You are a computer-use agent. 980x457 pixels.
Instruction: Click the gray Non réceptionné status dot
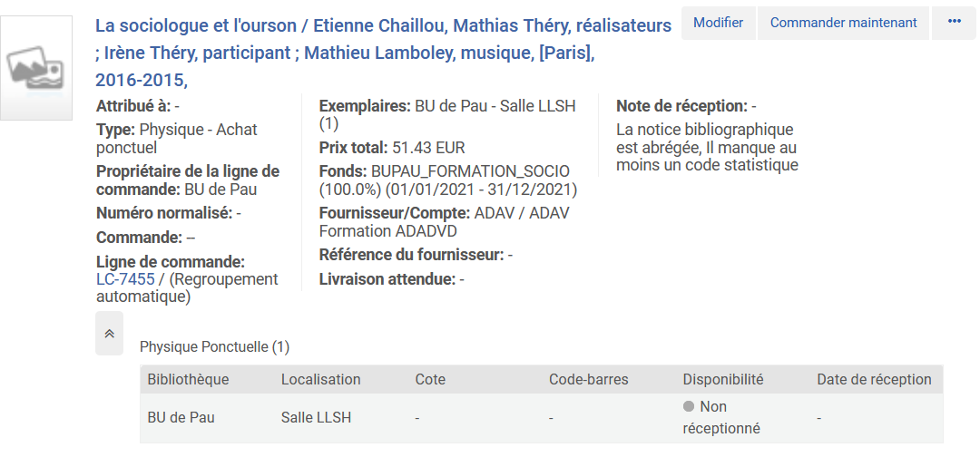tap(689, 407)
